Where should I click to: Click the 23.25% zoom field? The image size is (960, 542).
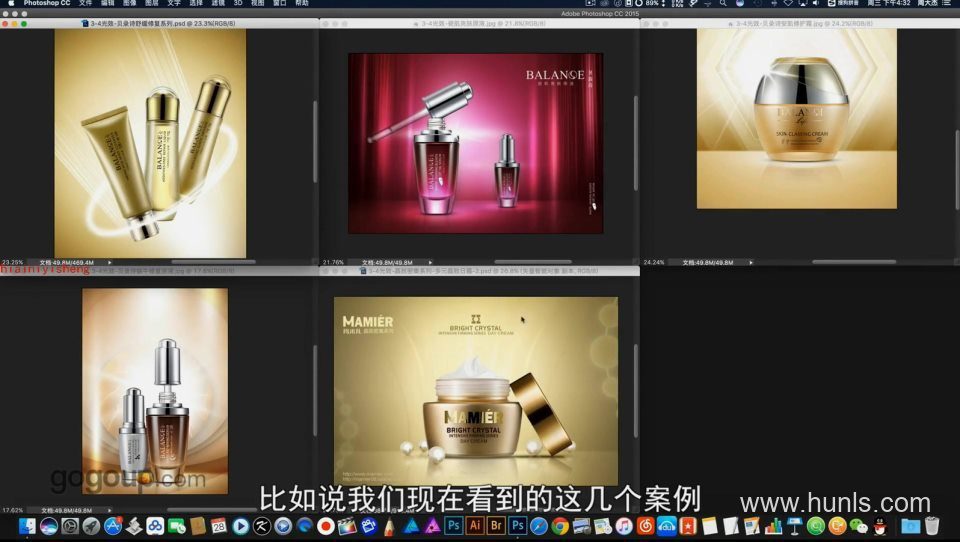[13, 262]
